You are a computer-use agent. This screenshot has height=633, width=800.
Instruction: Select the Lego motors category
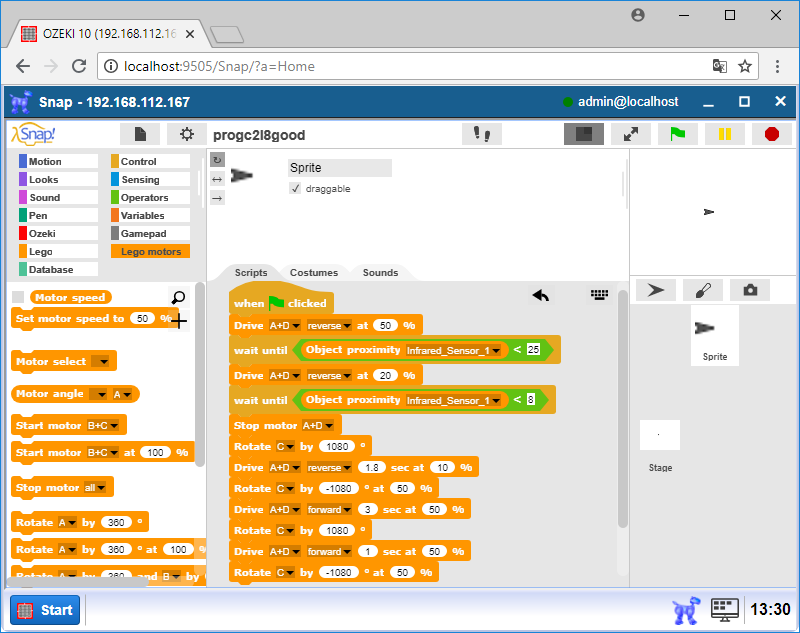(150, 251)
